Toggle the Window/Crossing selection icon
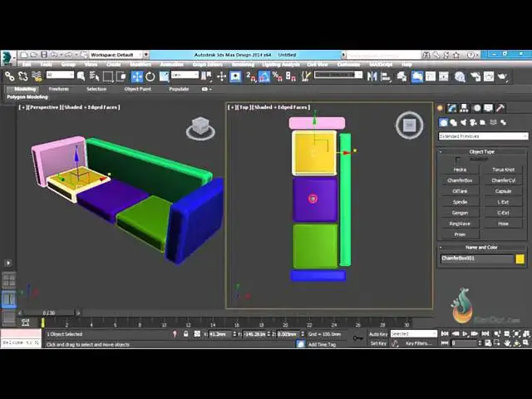Viewport: 532px width, 399px height. [x=121, y=76]
